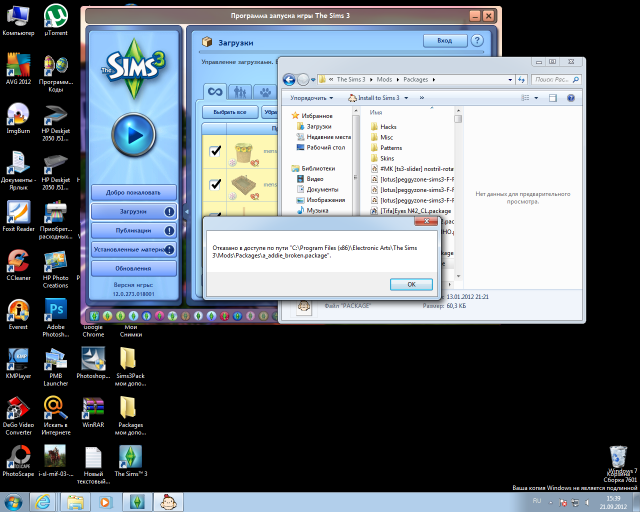Click the red expansion pack icon in the bar

[224, 316]
